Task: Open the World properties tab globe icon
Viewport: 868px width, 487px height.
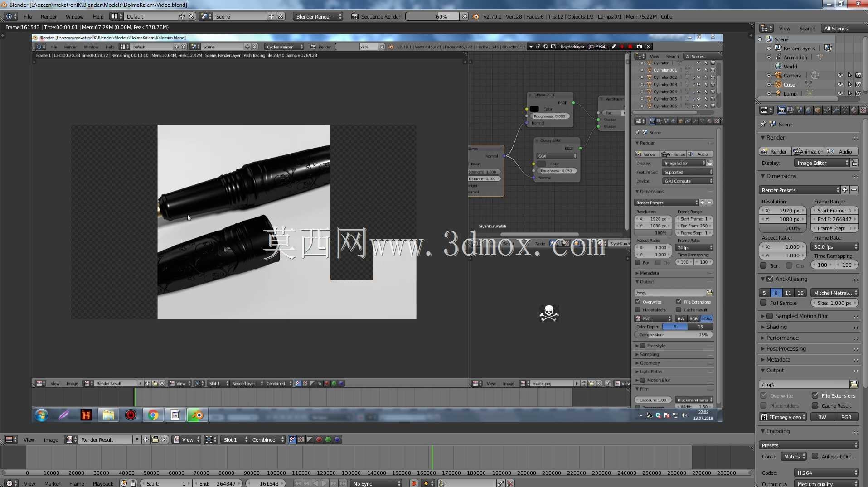Action: [809, 110]
